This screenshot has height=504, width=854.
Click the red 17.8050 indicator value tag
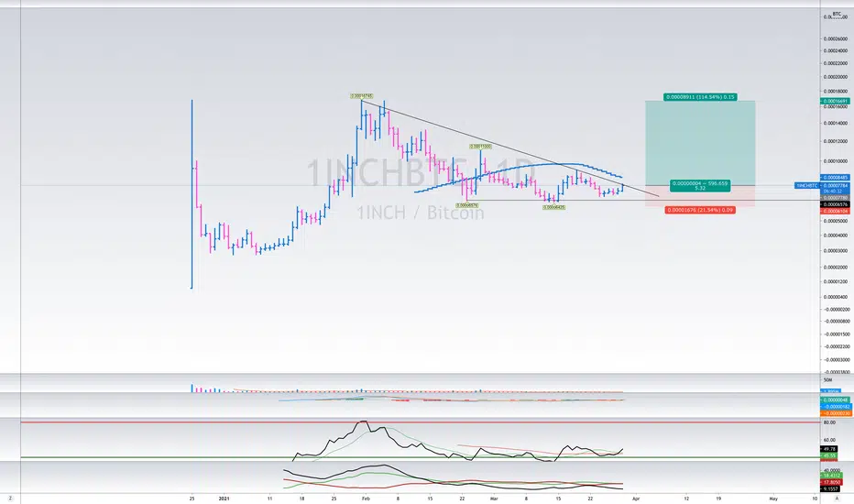[x=830, y=482]
